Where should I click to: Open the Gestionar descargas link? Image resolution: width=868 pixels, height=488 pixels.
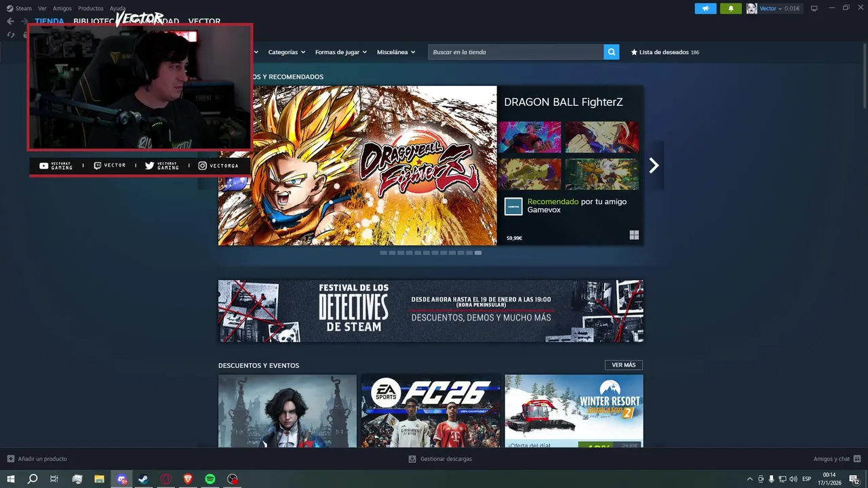(446, 459)
